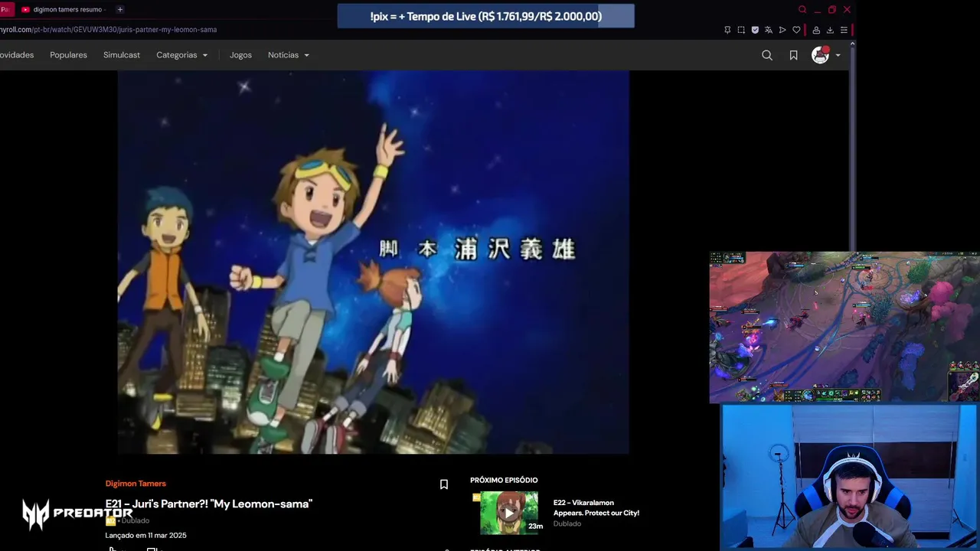Click the pix Tempo de Live progress bar
Image resolution: width=980 pixels, height=551 pixels.
tap(485, 16)
